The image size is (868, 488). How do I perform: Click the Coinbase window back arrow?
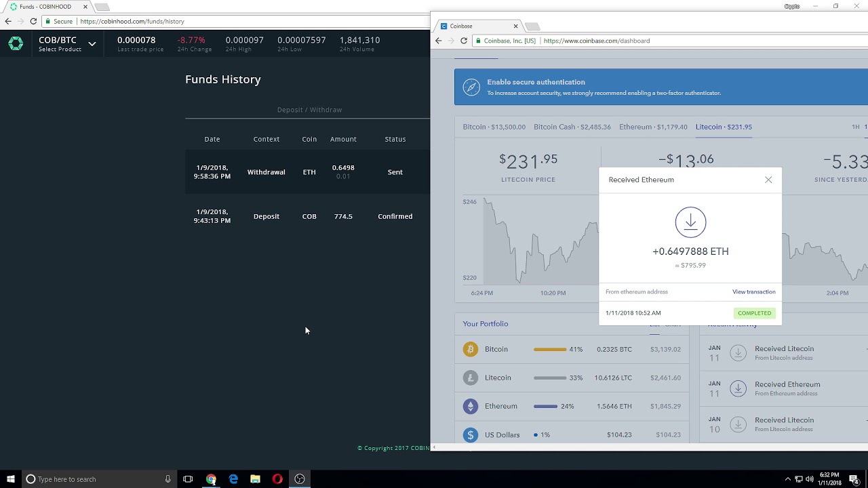pos(439,41)
